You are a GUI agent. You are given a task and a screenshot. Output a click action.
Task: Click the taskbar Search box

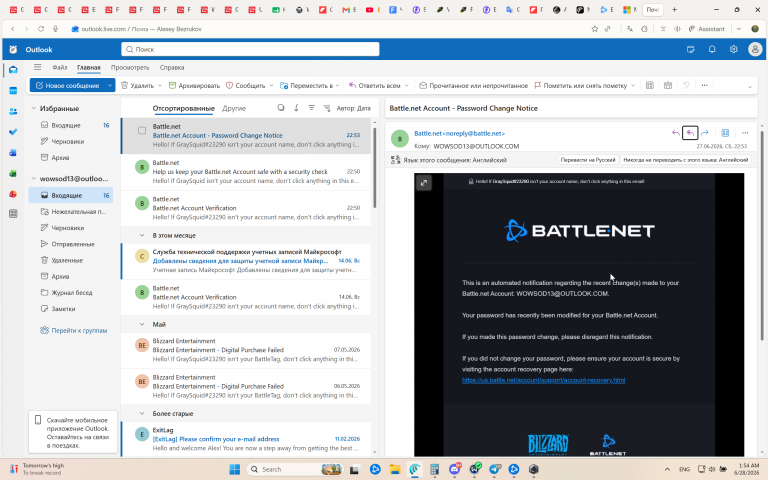pos(295,469)
